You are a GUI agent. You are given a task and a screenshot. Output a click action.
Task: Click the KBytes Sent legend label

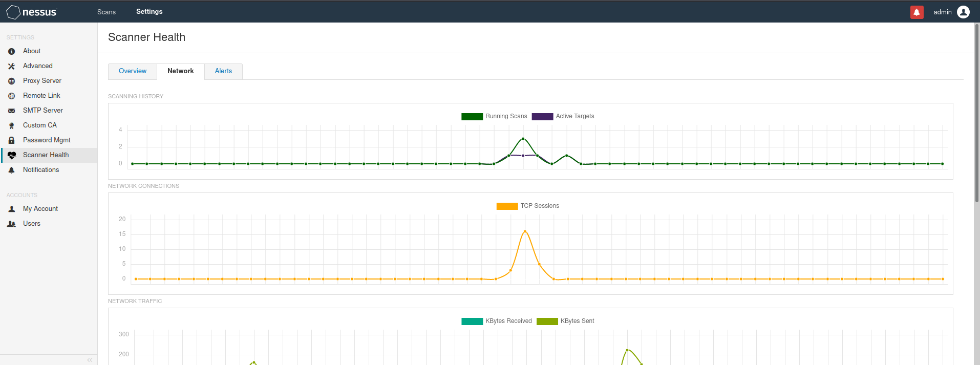click(x=577, y=321)
